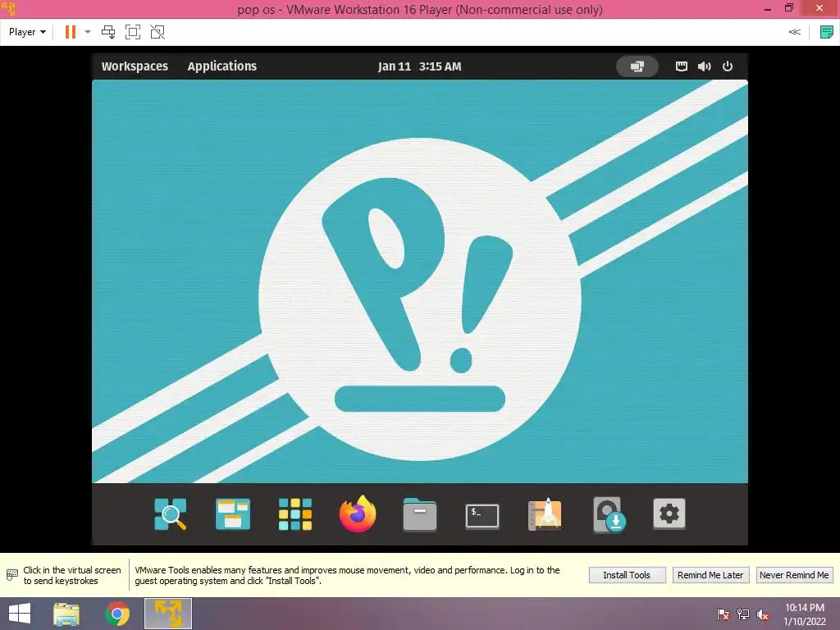The height and width of the screenshot is (630, 840).
Task: Open the network status icon in top bar
Action: point(682,66)
